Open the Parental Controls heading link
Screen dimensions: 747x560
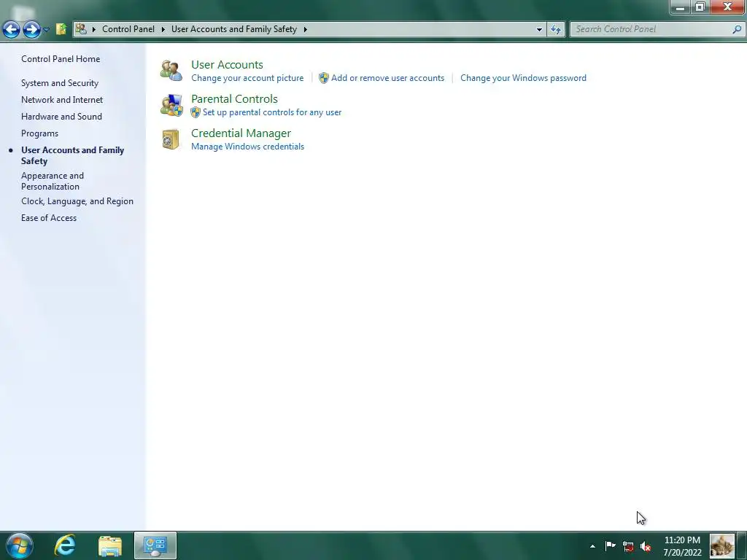(x=234, y=99)
